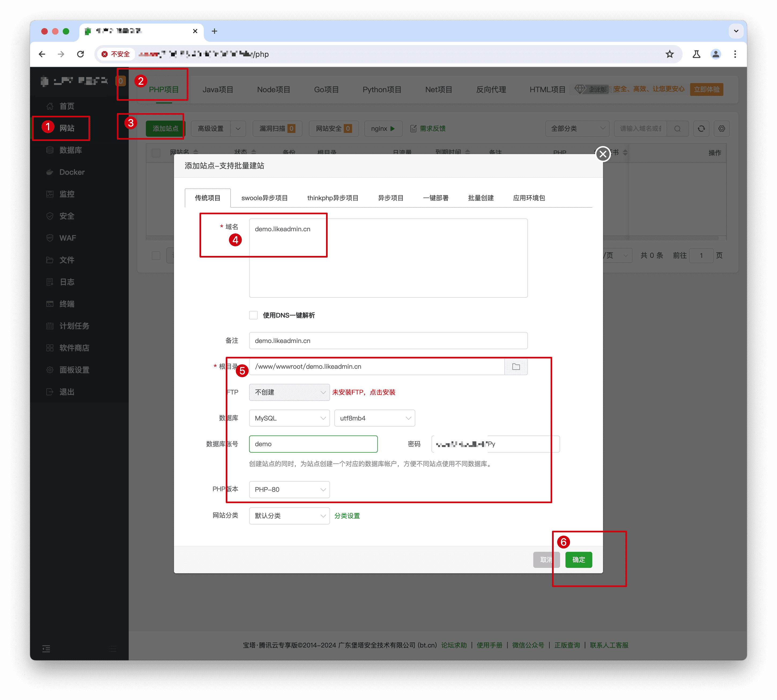Viewport: 777px width, 700px height.
Task: Open WAF in the sidebar
Action: 67,238
